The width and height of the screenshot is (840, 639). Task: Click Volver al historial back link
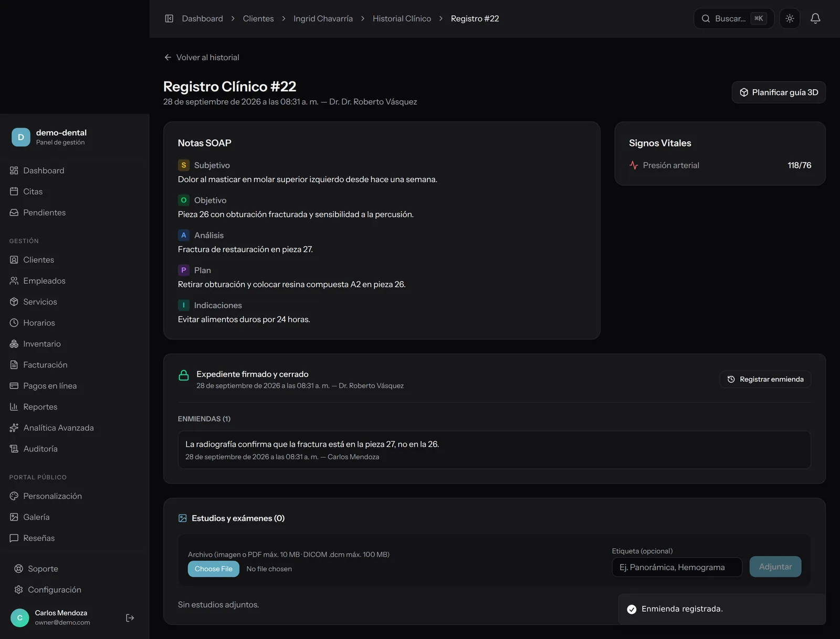202,57
